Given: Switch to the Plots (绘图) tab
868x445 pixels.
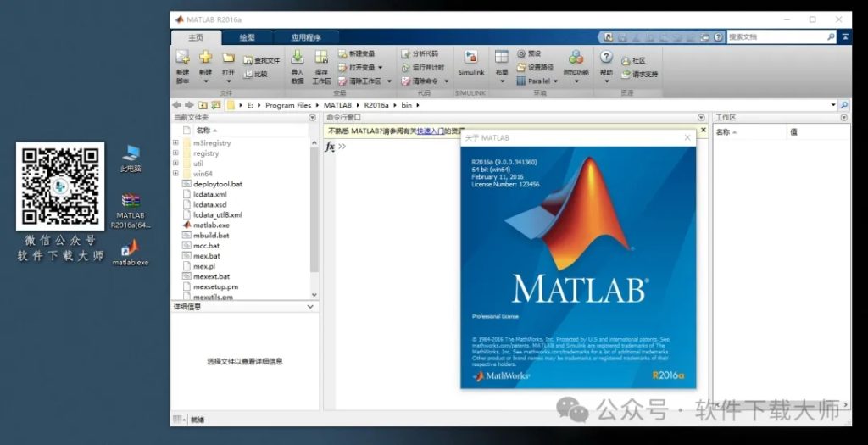Looking at the screenshot, I should coord(247,37).
